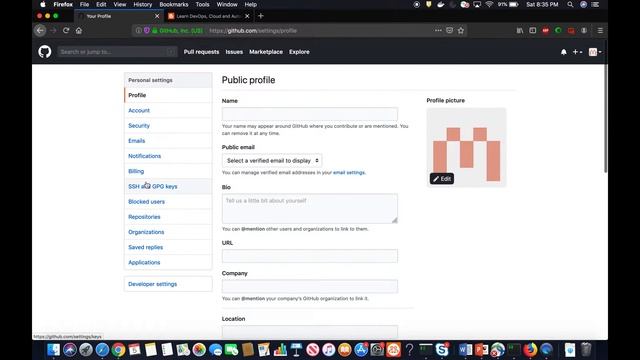This screenshot has width=640, height=360.
Task: Open Notifications settings
Action: [168, 156]
